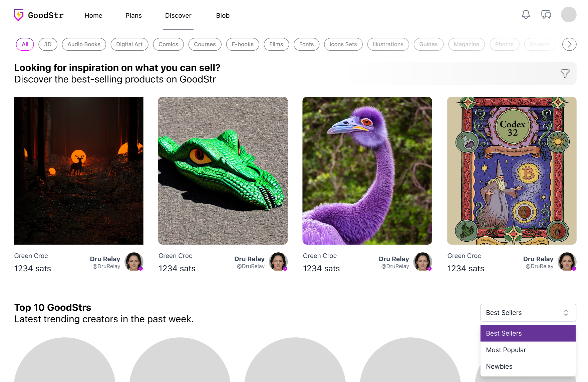Choose the Films category chip
The image size is (588, 382).
click(276, 44)
